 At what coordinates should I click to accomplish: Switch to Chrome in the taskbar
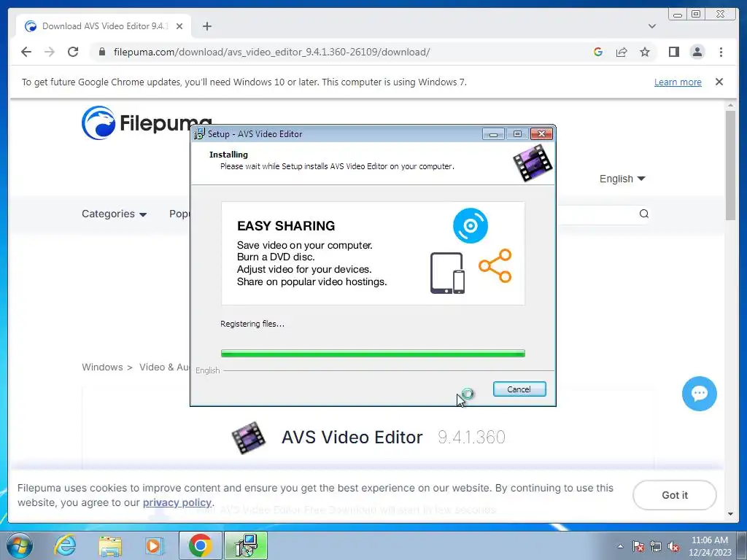(200, 546)
